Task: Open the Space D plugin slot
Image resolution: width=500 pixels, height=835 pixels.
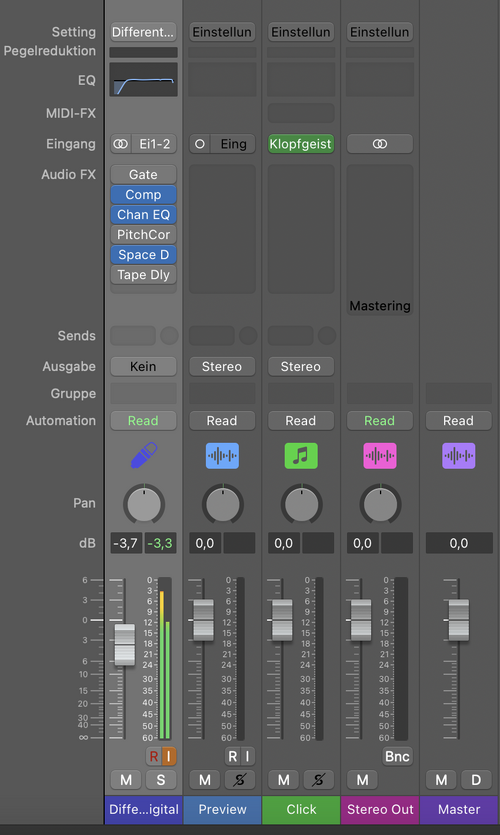Action: [x=143, y=255]
